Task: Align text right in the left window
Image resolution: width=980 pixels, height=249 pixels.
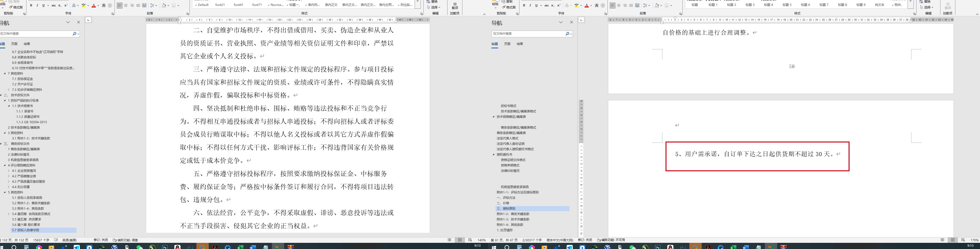Action: click(132, 5)
